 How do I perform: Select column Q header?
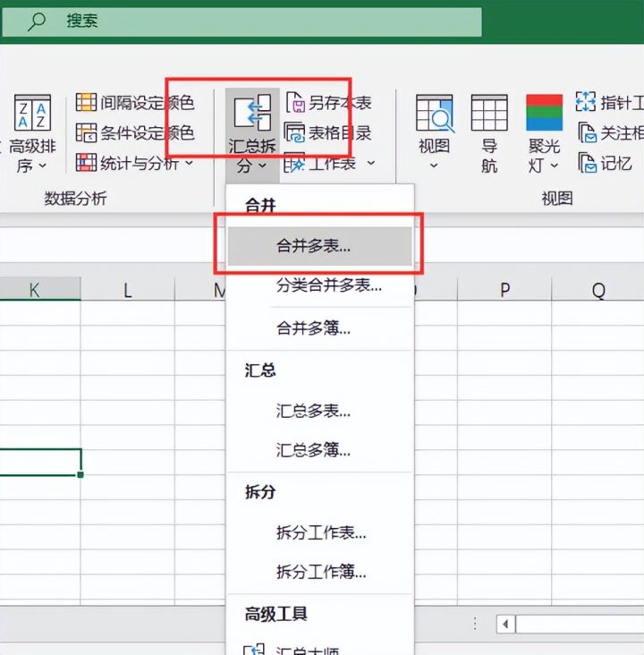pyautogui.click(x=598, y=289)
